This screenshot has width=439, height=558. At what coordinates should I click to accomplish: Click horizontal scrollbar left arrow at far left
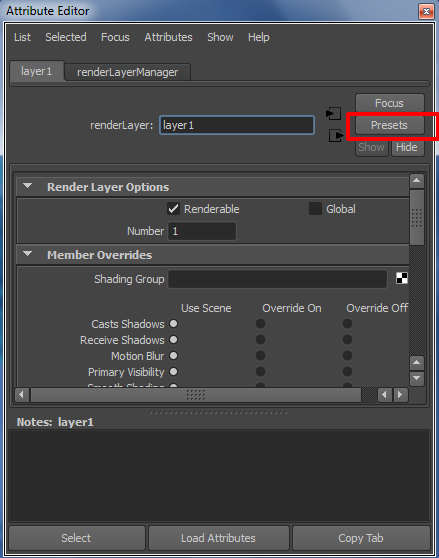pyautogui.click(x=22, y=395)
